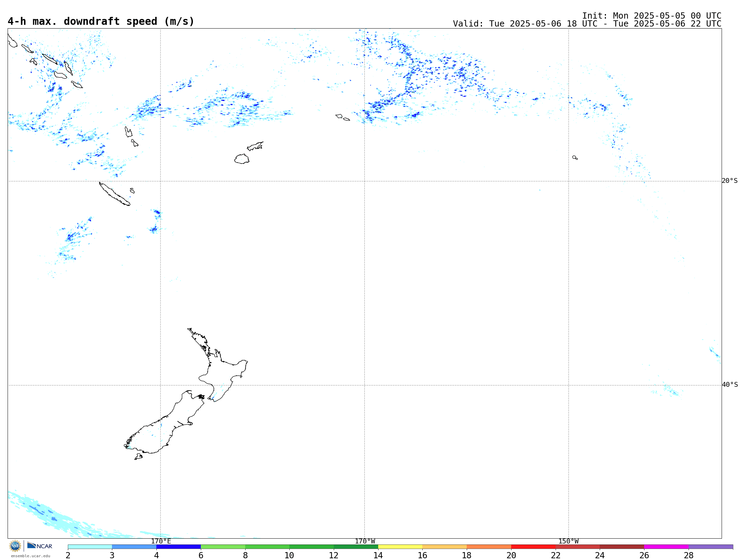
Task: Select the pale cyan 2–3 m/s swatch
Action: pyautogui.click(x=90, y=547)
